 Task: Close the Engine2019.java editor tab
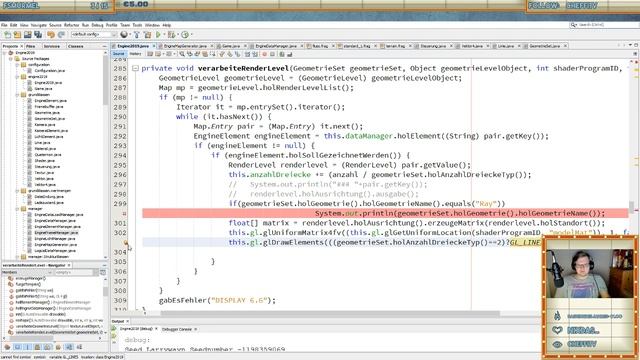(154, 46)
